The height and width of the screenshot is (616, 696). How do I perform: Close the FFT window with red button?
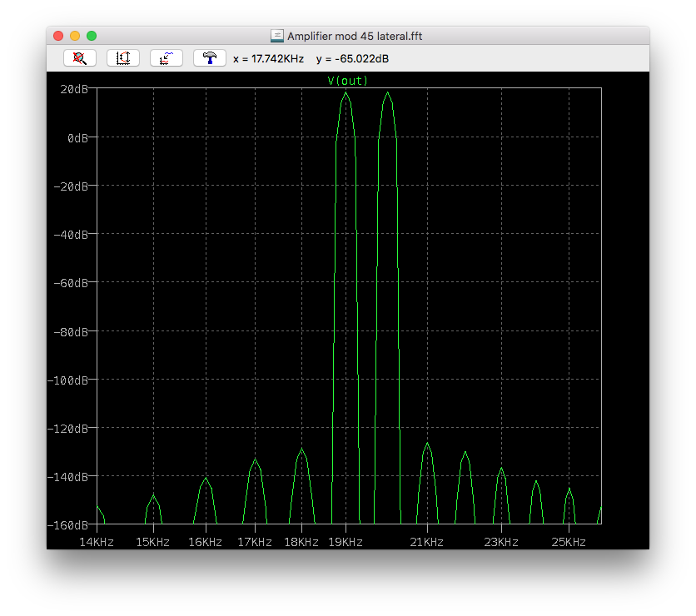pyautogui.click(x=58, y=36)
